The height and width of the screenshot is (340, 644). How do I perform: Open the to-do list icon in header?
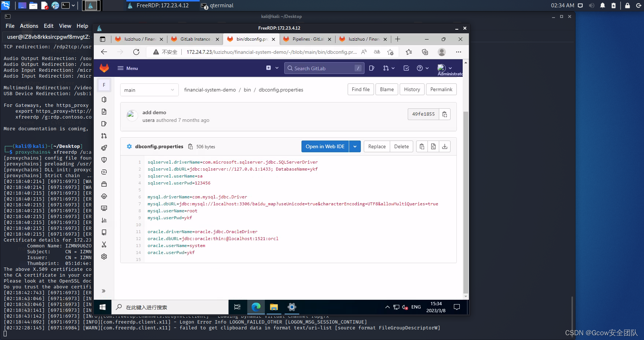tap(406, 68)
